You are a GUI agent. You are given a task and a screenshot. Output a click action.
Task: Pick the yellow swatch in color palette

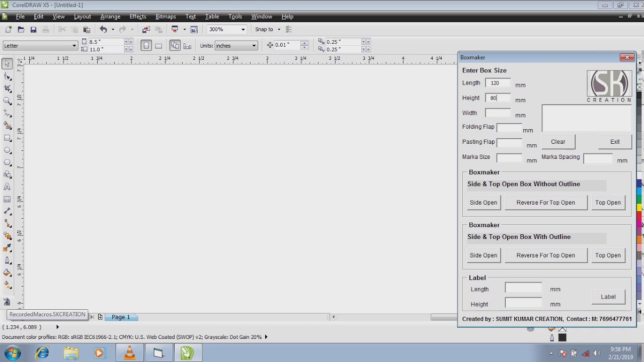coord(639,207)
